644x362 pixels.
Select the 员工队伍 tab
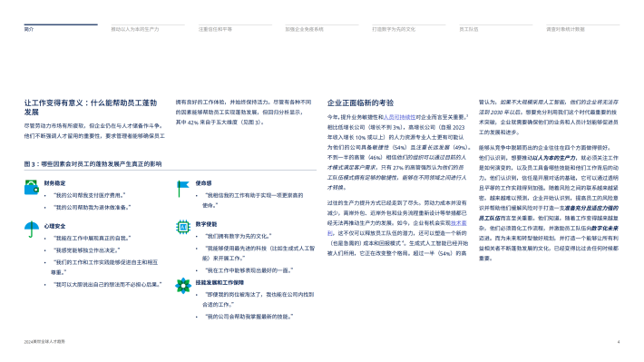click(x=469, y=29)
